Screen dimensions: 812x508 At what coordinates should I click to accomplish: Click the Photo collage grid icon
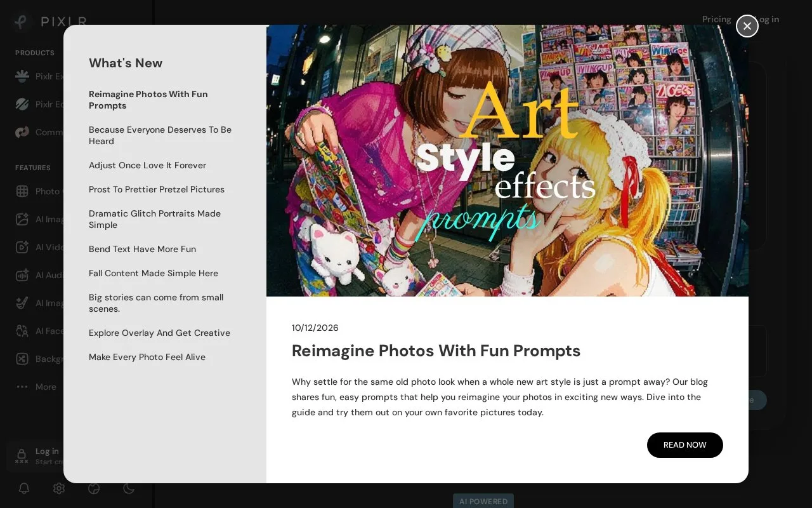[x=22, y=191]
